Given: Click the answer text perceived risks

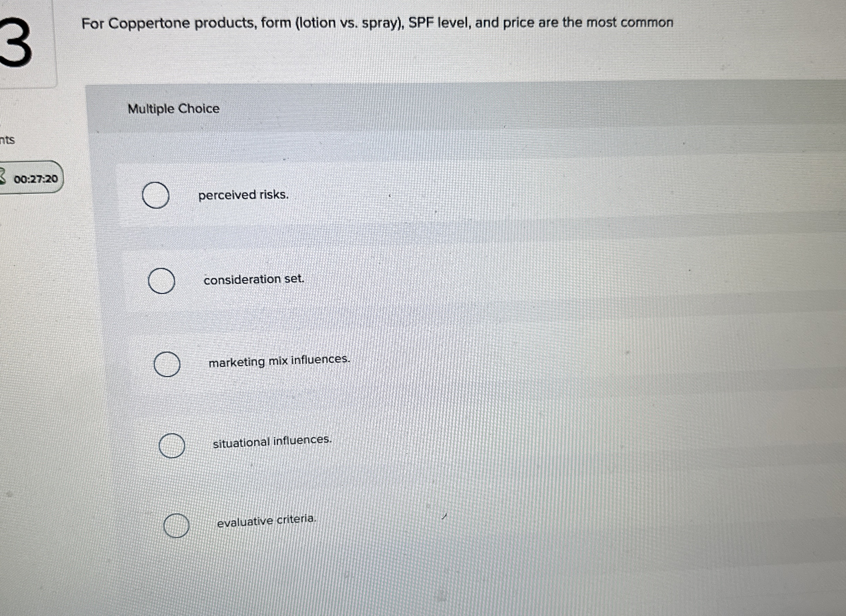Looking at the screenshot, I should [x=242, y=195].
